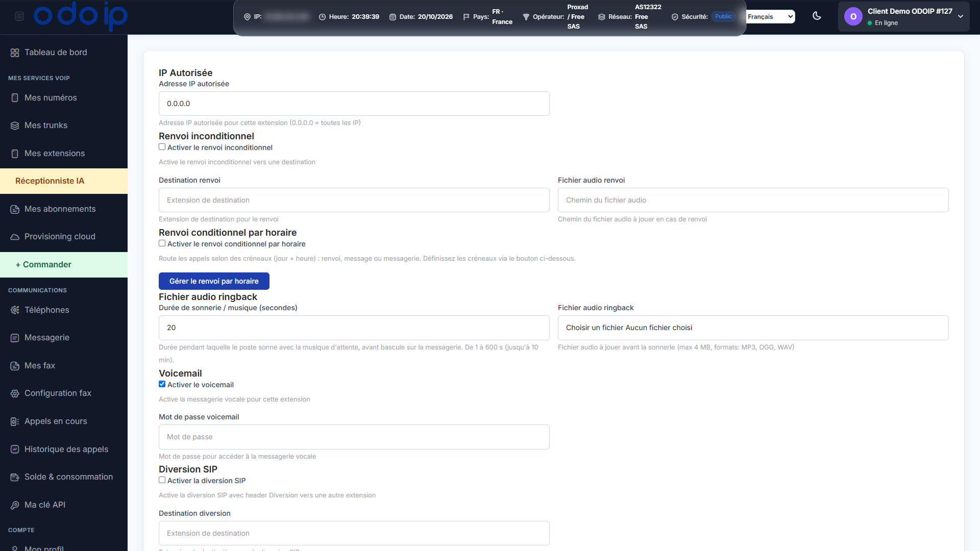Click the Téléphones icon in the sidebar
980x551 pixels.
point(15,310)
